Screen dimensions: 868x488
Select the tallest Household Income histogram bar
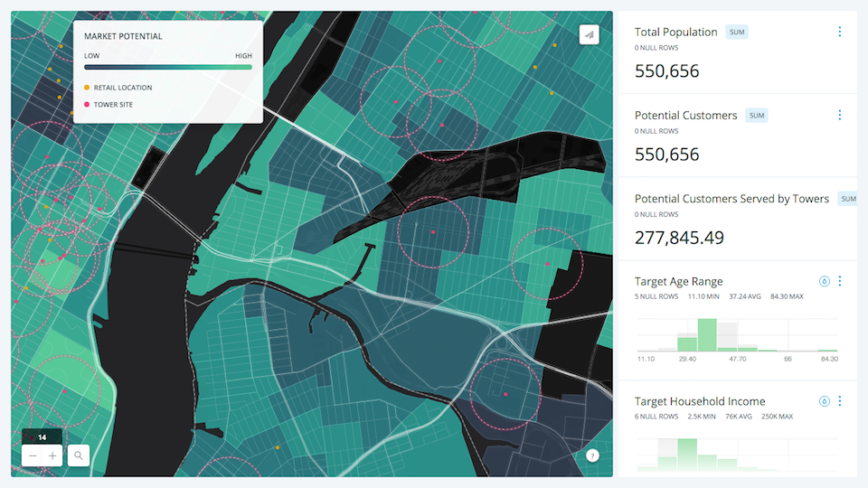click(x=687, y=455)
